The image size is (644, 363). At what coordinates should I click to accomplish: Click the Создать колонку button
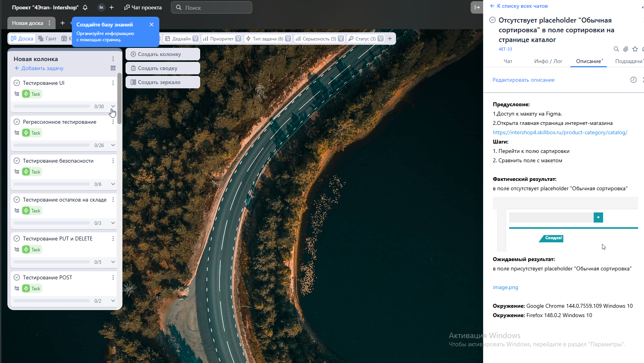coord(163,54)
